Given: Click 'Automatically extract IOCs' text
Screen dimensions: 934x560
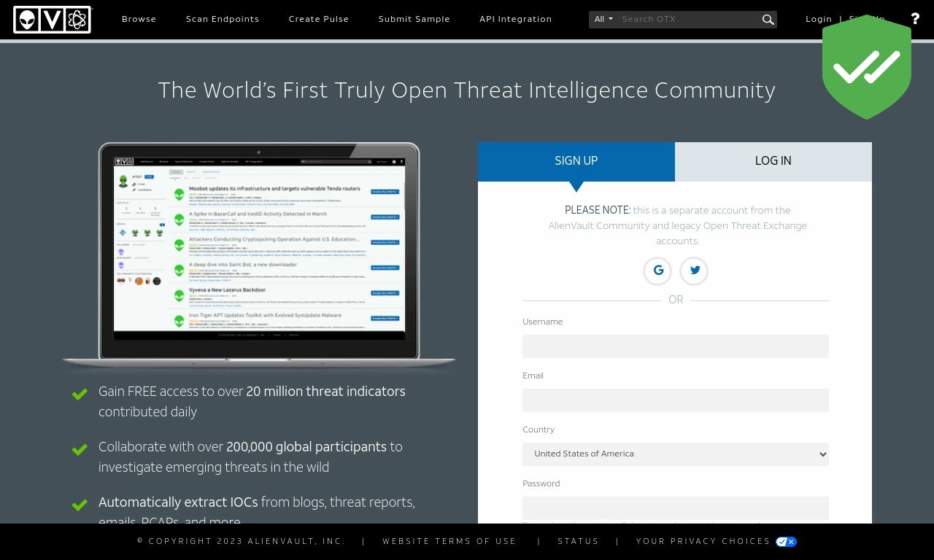Looking at the screenshot, I should 178,502.
